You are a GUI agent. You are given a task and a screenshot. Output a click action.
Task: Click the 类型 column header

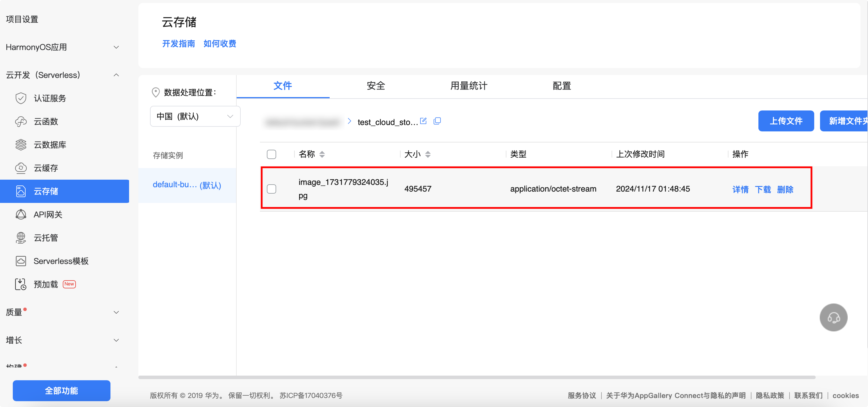tap(518, 154)
